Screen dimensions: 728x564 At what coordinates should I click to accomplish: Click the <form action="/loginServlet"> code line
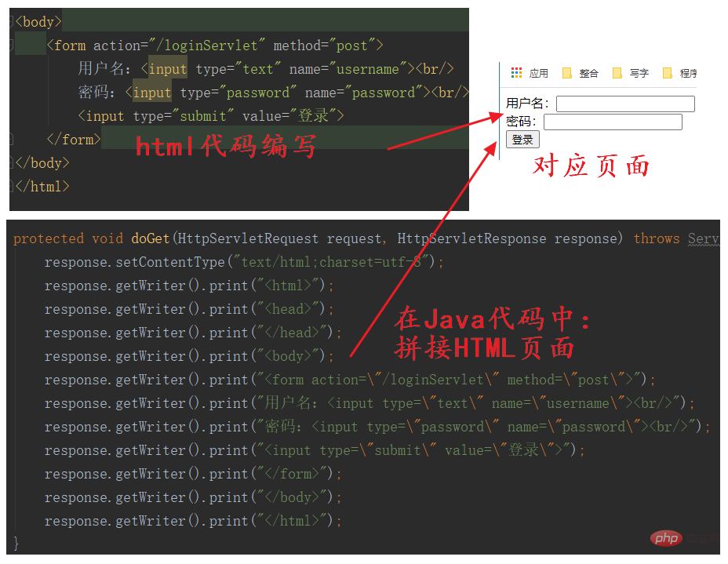tap(215, 45)
